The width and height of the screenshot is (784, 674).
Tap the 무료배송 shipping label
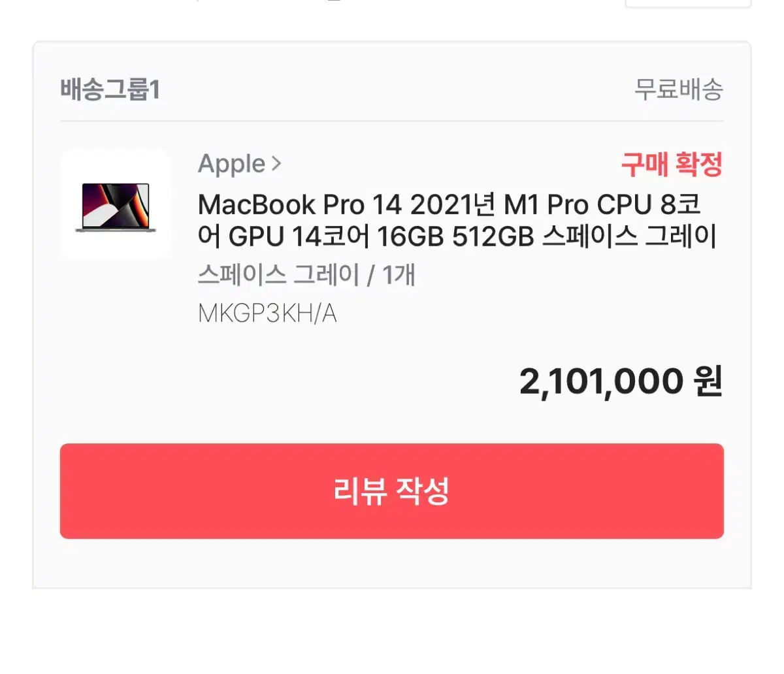(679, 89)
